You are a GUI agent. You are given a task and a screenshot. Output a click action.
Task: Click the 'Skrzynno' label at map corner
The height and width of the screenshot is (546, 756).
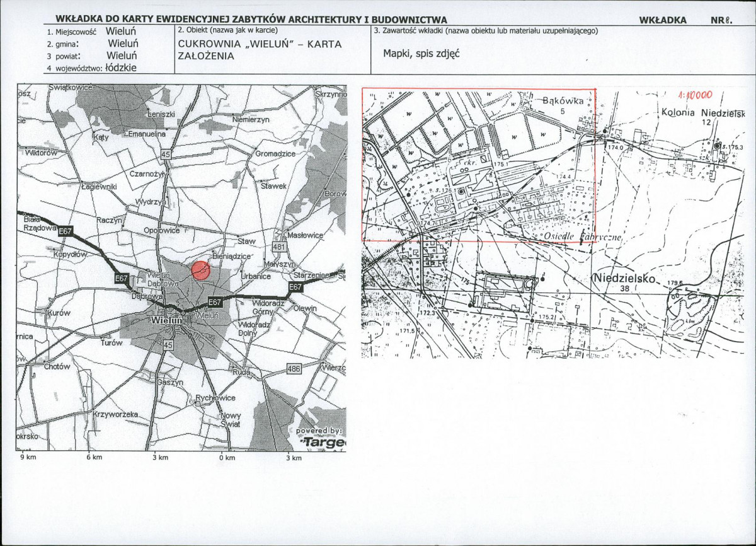point(330,94)
